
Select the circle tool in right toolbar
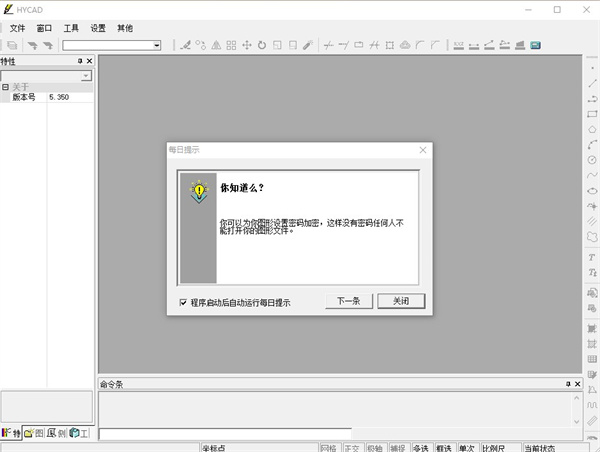coord(592,160)
